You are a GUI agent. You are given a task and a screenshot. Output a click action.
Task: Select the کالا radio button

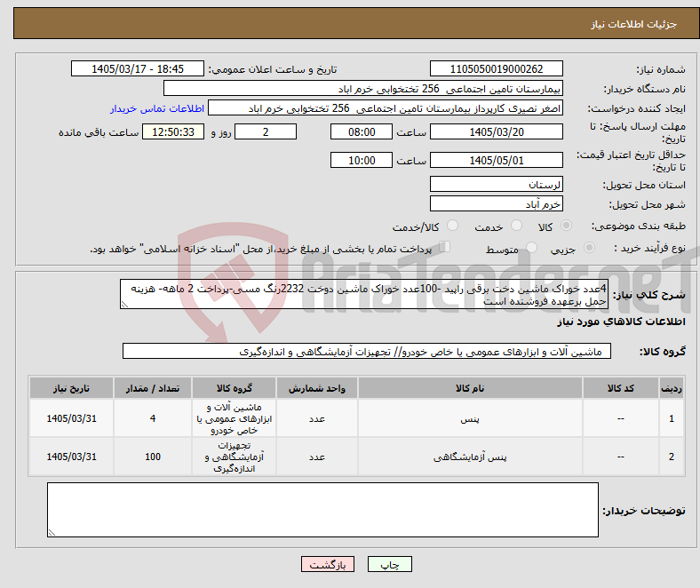566,226
